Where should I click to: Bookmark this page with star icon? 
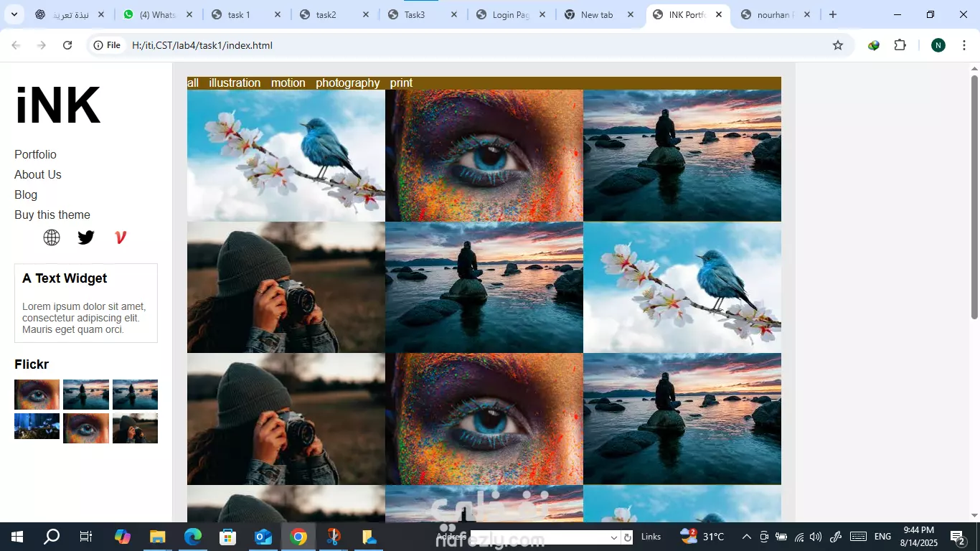[838, 45]
